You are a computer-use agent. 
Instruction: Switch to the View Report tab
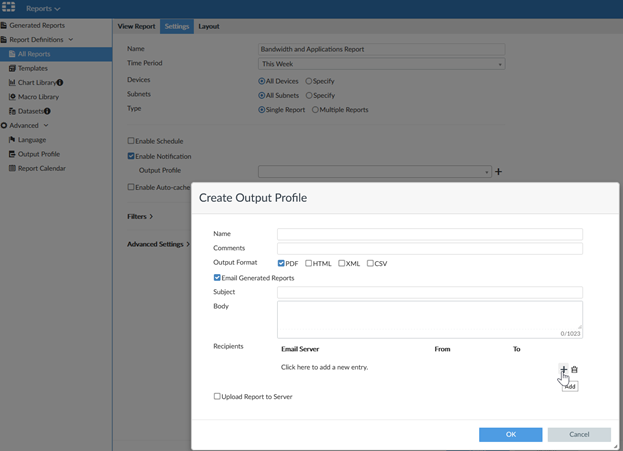pos(136,26)
